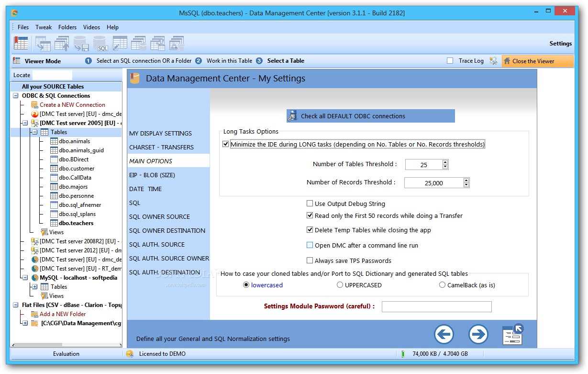
Task: Click the table transfer arrow toolbar icon
Action: pyautogui.click(x=43, y=44)
